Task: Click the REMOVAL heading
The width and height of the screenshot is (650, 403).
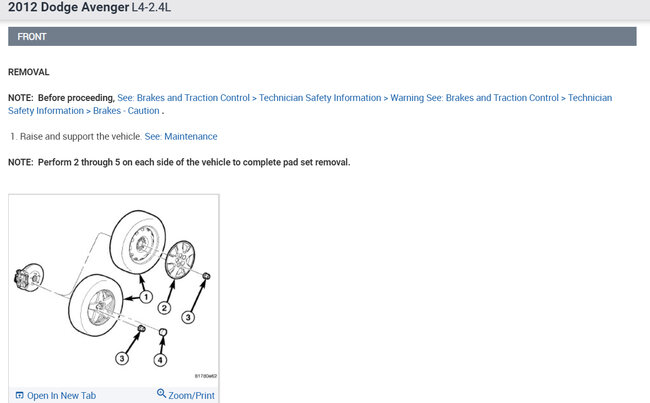Action: click(x=29, y=72)
